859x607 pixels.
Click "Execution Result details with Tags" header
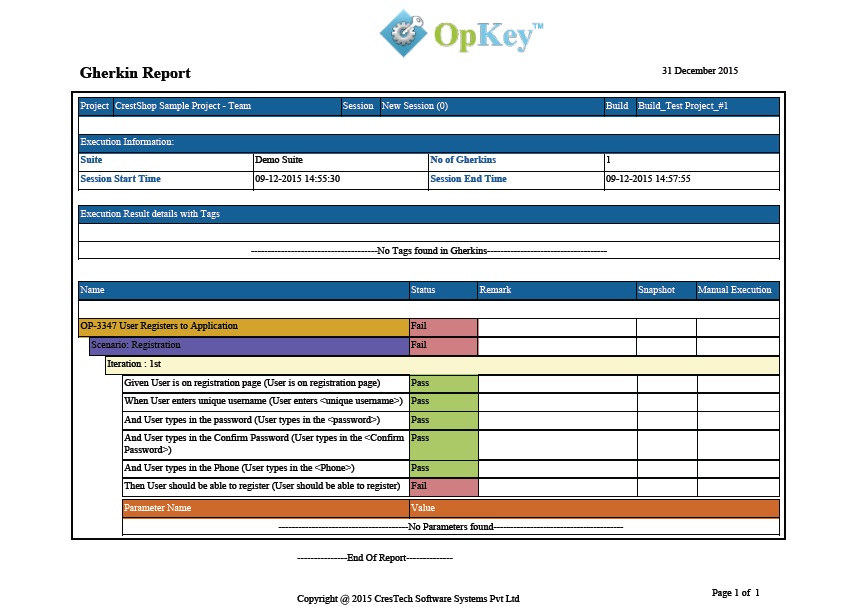pos(428,214)
